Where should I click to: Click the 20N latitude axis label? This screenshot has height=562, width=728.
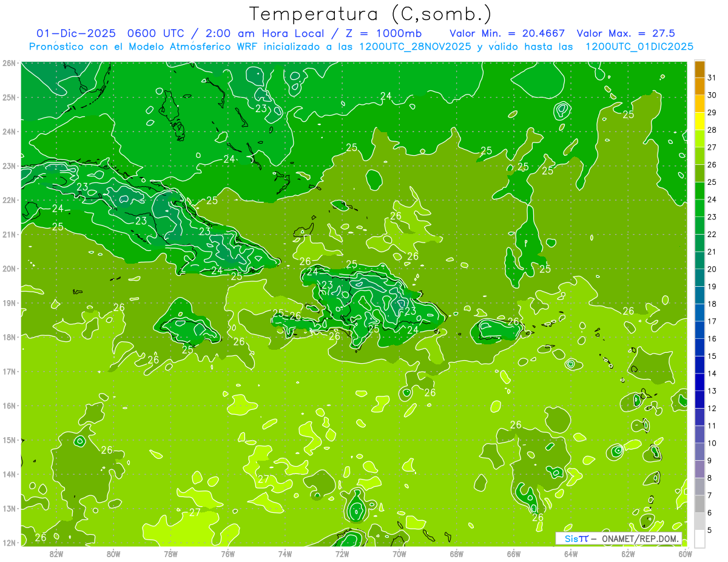[8, 269]
